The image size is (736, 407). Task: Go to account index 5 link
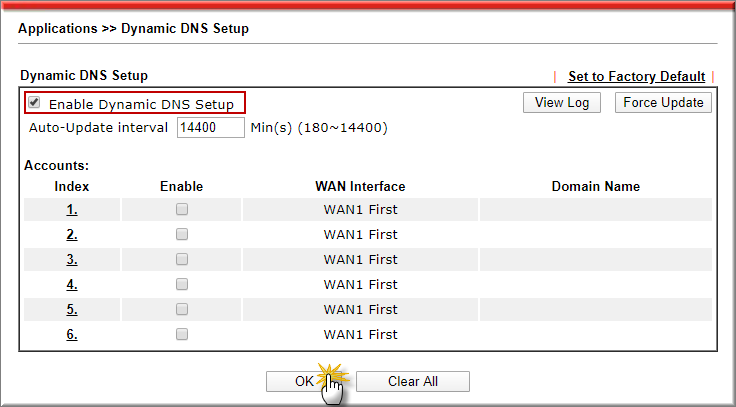tap(72, 309)
